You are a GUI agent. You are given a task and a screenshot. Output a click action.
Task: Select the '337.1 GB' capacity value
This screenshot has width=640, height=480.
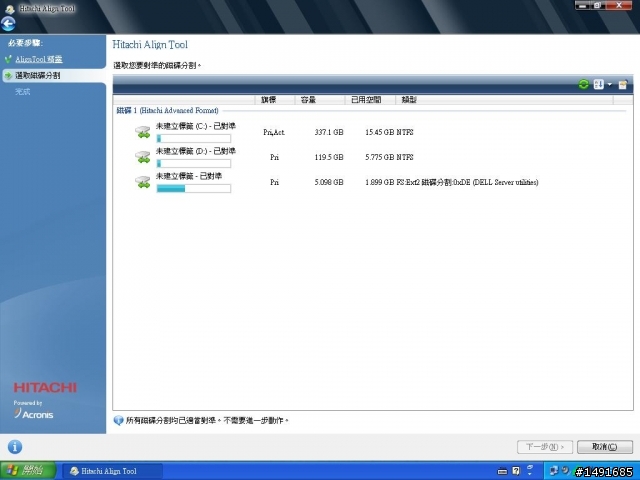tap(329, 132)
